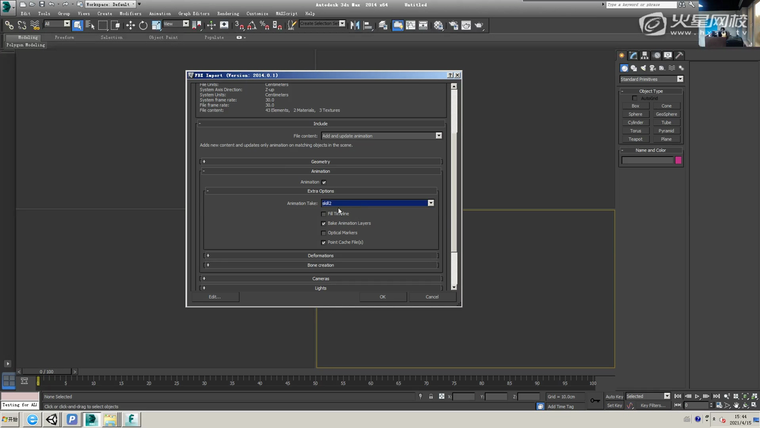
Task: Open the Utilities hammer panel tab
Action: 679,56
